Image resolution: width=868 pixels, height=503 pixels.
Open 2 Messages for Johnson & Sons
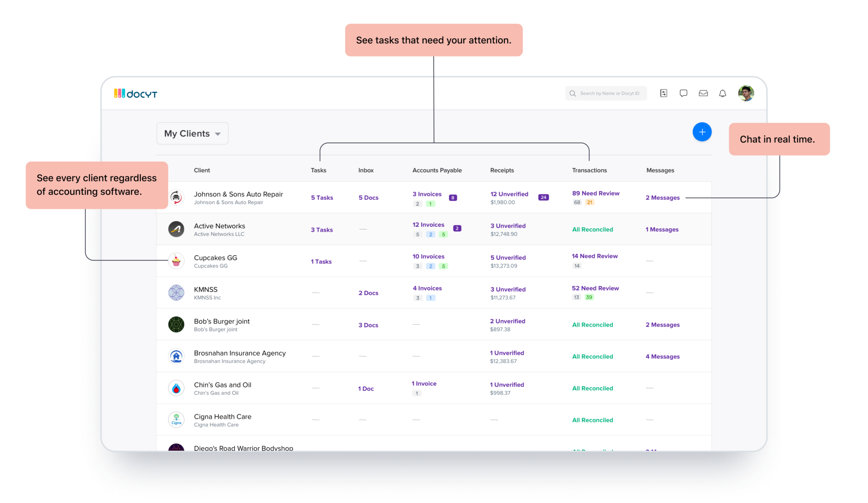[662, 198]
